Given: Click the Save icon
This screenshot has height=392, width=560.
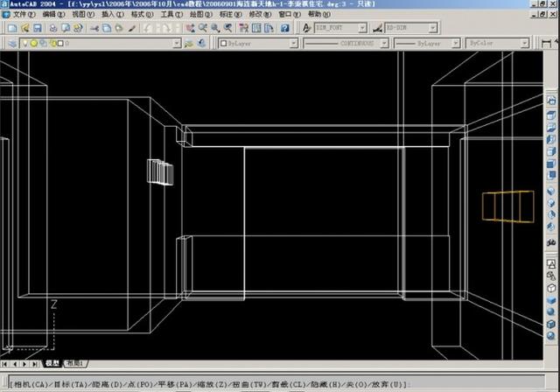Looking at the screenshot, I should pyautogui.click(x=38, y=28).
